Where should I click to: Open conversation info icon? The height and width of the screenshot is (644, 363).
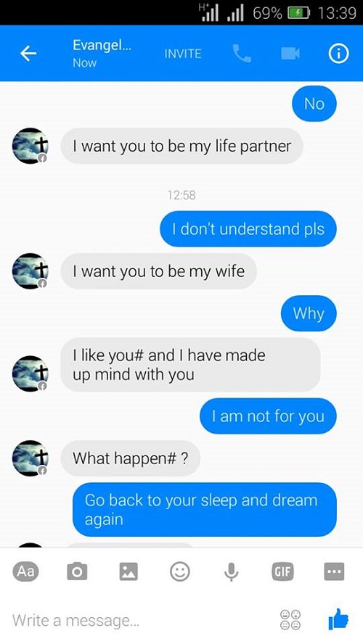tap(338, 54)
